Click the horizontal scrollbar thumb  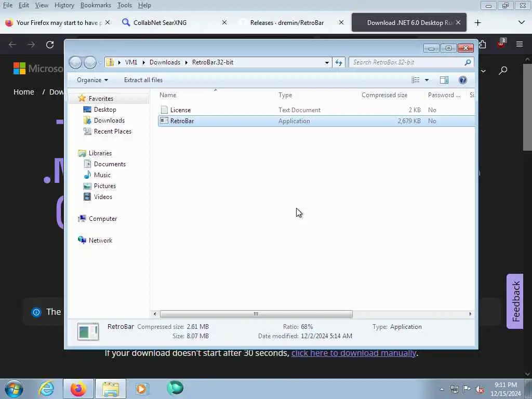pos(256,314)
